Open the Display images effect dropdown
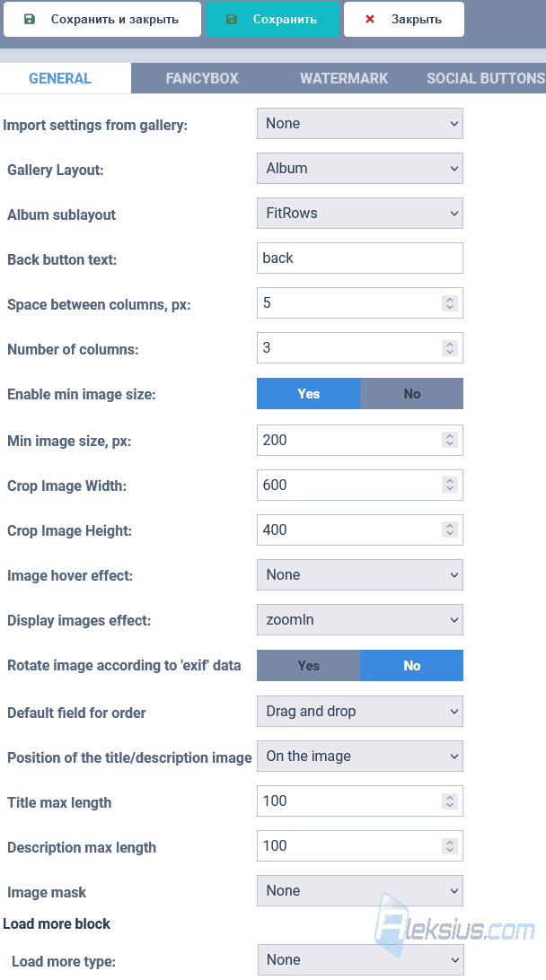The height and width of the screenshot is (980, 546). coord(359,620)
